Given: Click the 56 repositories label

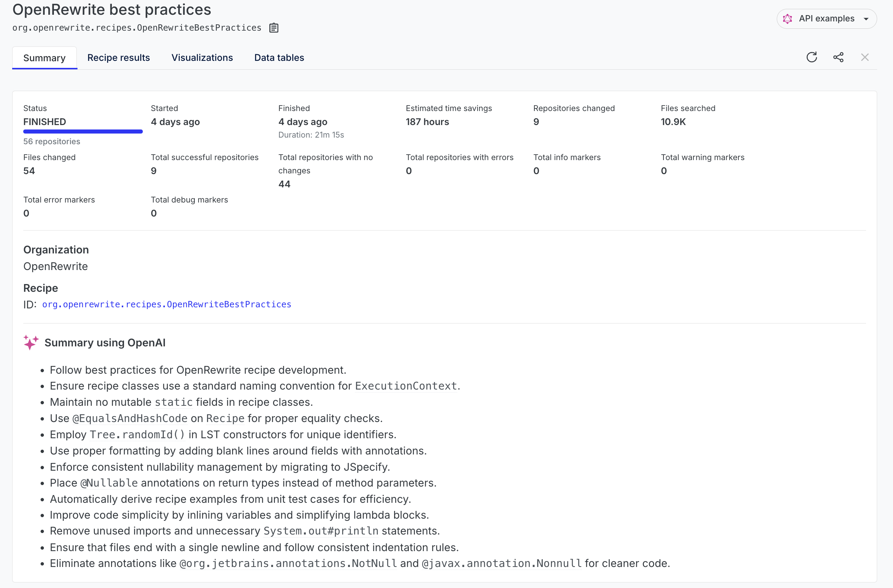Looking at the screenshot, I should pyautogui.click(x=52, y=141).
